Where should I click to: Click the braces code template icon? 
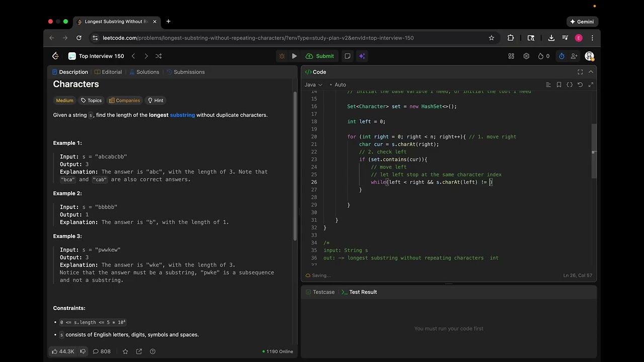pos(570,84)
